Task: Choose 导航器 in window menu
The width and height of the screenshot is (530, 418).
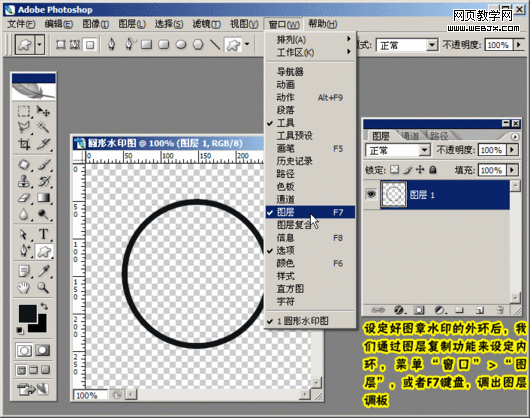Action: pos(310,72)
